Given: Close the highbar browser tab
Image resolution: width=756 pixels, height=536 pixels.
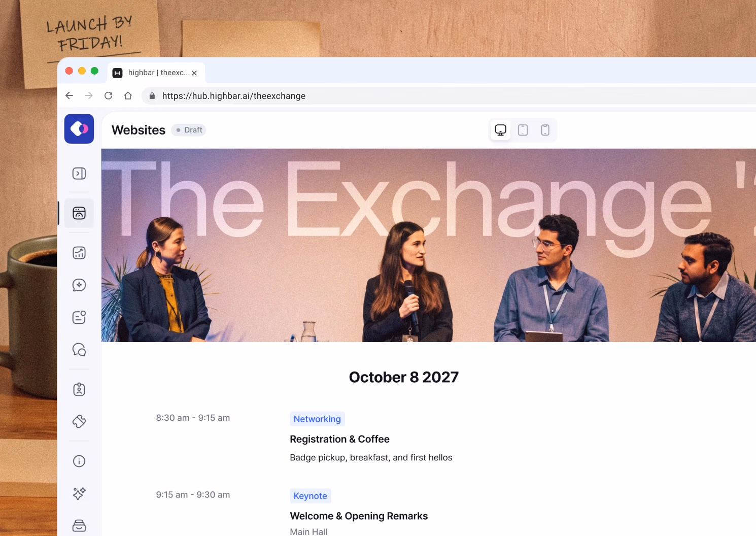Looking at the screenshot, I should click(194, 73).
